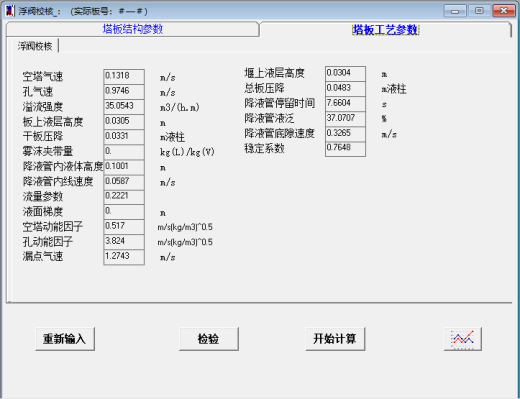This screenshot has width=520, height=399.
Task: Click the 漏点气速 field showing 1.2743
Action: [x=124, y=257]
